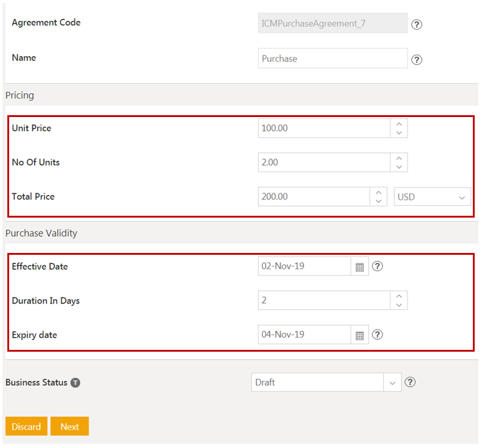482x448 pixels.
Task: Click help icon next to Expiry date
Action: 378,335
